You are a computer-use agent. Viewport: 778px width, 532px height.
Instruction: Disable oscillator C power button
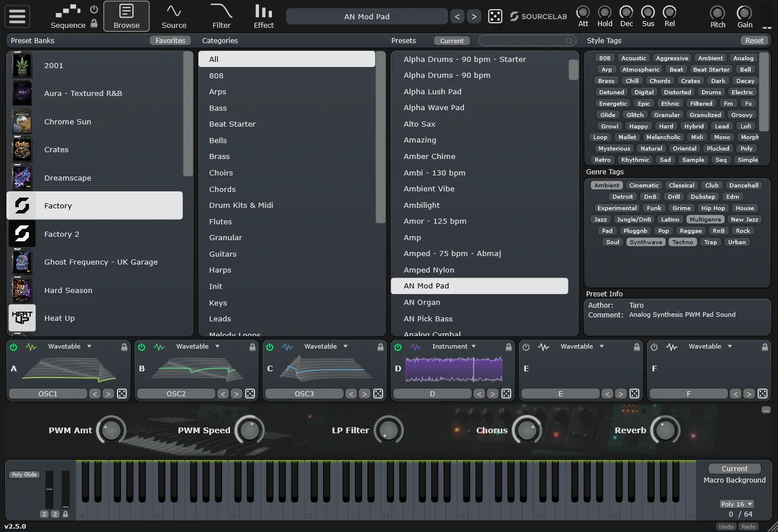pos(270,347)
